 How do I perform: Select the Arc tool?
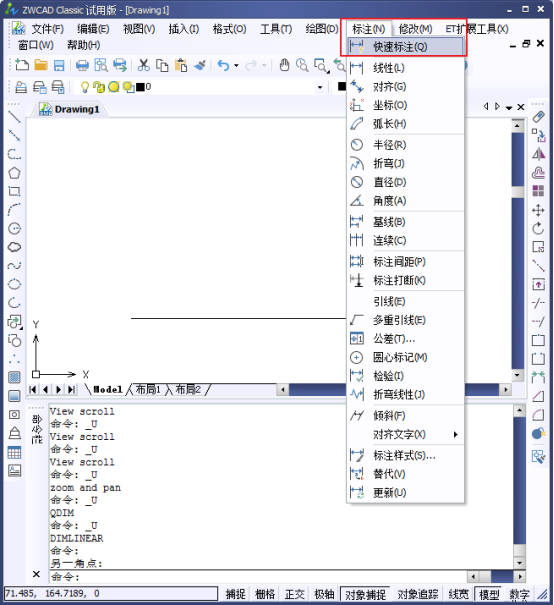pos(14,210)
